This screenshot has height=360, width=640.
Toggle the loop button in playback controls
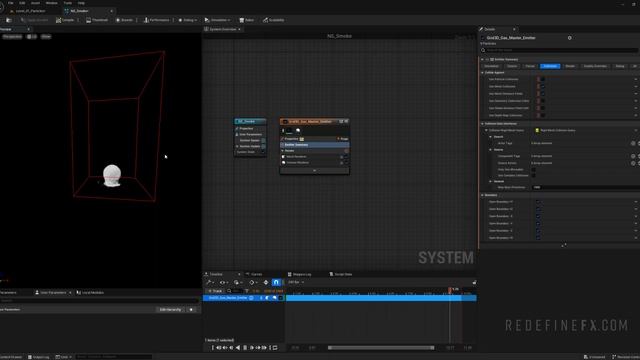[x=275, y=348]
